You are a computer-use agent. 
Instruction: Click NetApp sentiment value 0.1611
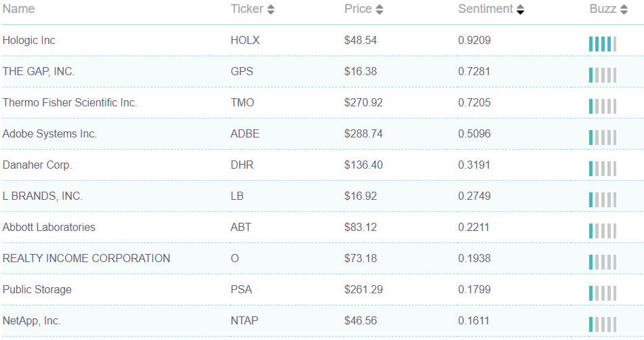coord(474,321)
